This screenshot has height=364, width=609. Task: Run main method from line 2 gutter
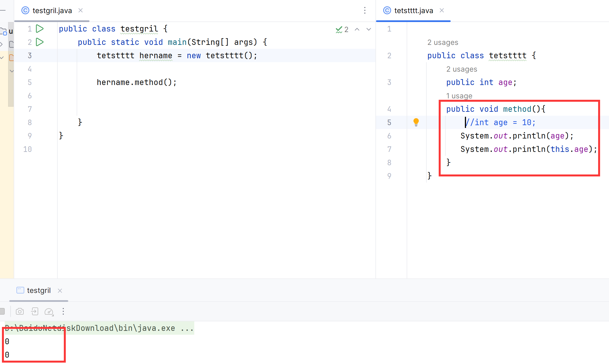[40, 42]
